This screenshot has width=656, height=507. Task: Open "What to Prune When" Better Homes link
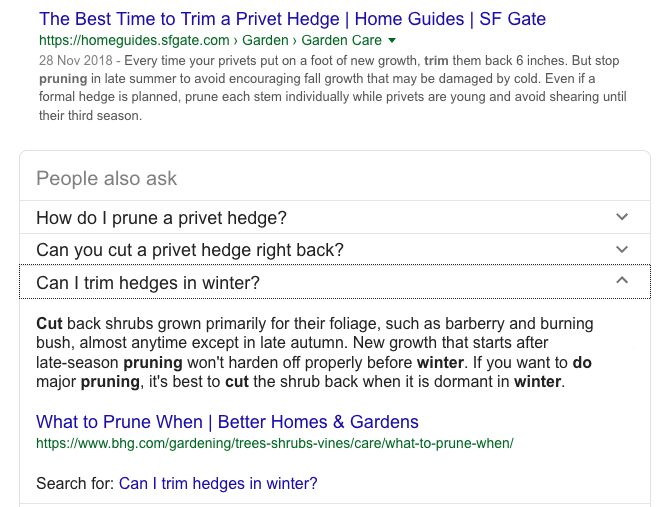click(x=227, y=421)
